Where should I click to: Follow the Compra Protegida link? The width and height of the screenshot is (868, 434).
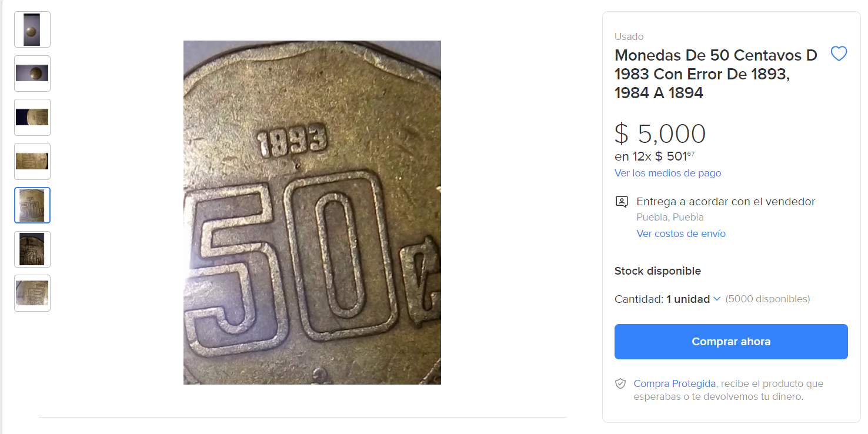[675, 383]
